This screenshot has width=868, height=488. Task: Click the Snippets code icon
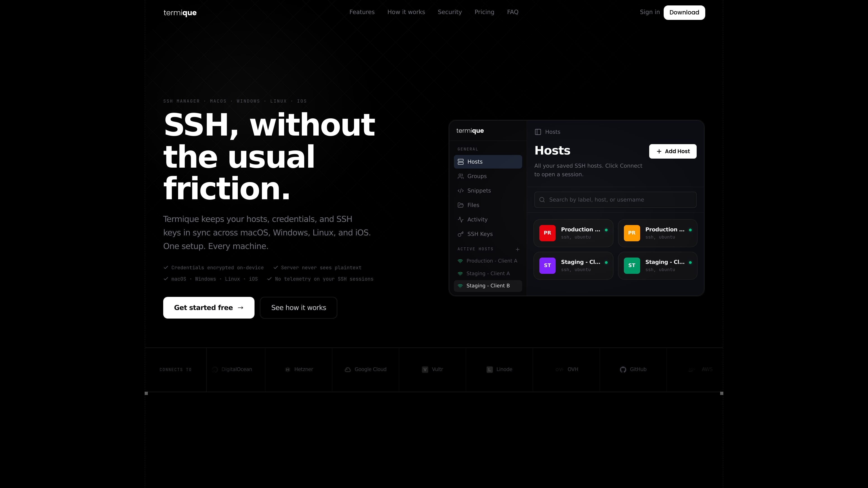coord(461,191)
